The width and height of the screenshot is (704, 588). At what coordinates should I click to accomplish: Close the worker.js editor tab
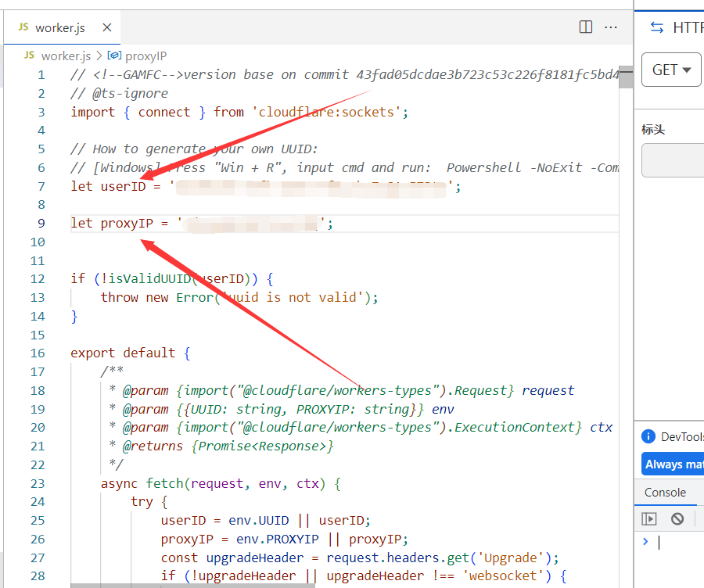(x=107, y=27)
